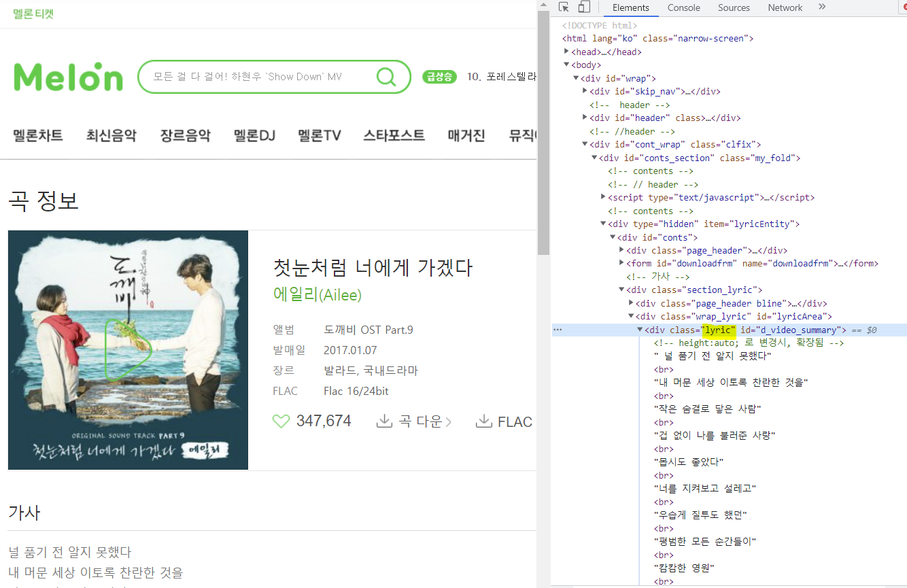The width and height of the screenshot is (907, 588).
Task: Show more DevTools tabs with the chevron
Action: pyautogui.click(x=822, y=7)
